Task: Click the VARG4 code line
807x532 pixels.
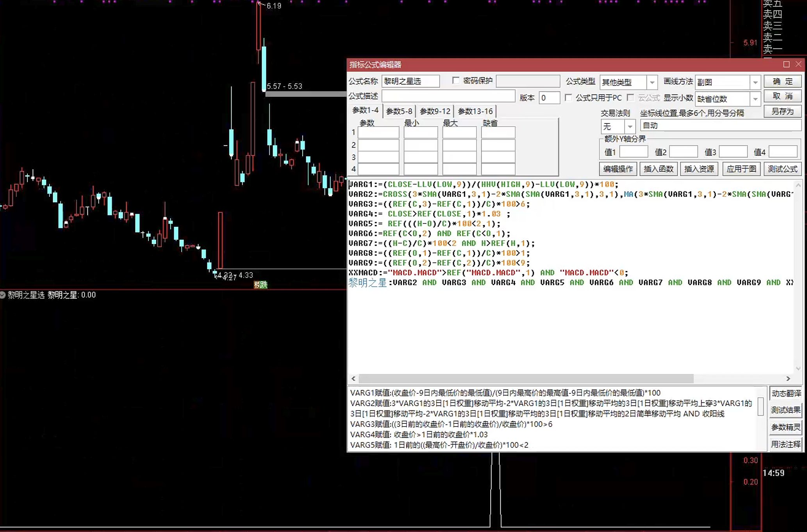Action: [429, 214]
